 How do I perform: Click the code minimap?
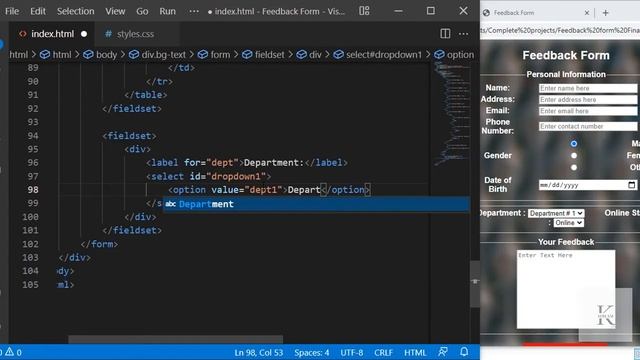pos(451,114)
